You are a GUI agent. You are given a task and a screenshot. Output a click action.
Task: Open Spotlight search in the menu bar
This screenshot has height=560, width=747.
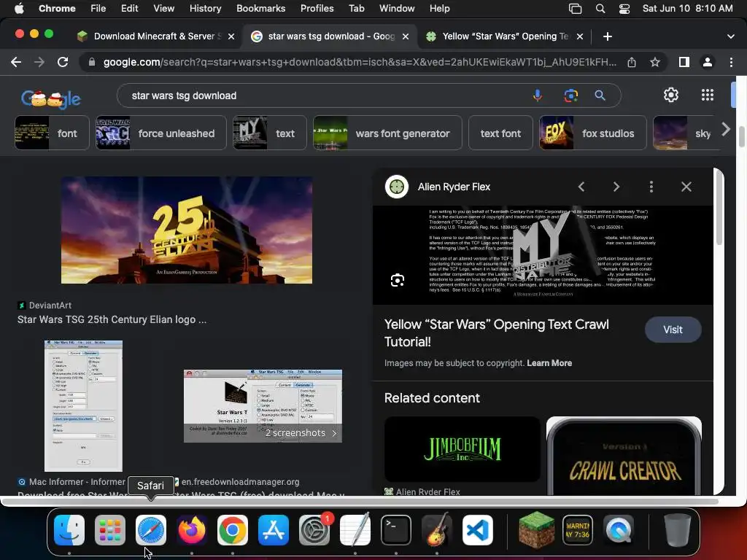(600, 9)
